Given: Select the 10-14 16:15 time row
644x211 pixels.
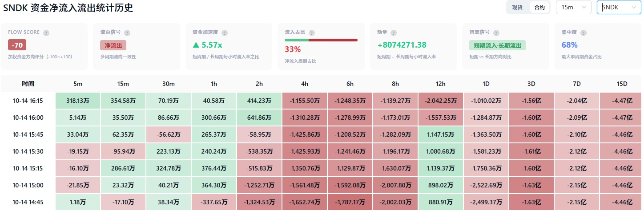Looking at the screenshot, I should (28, 101).
